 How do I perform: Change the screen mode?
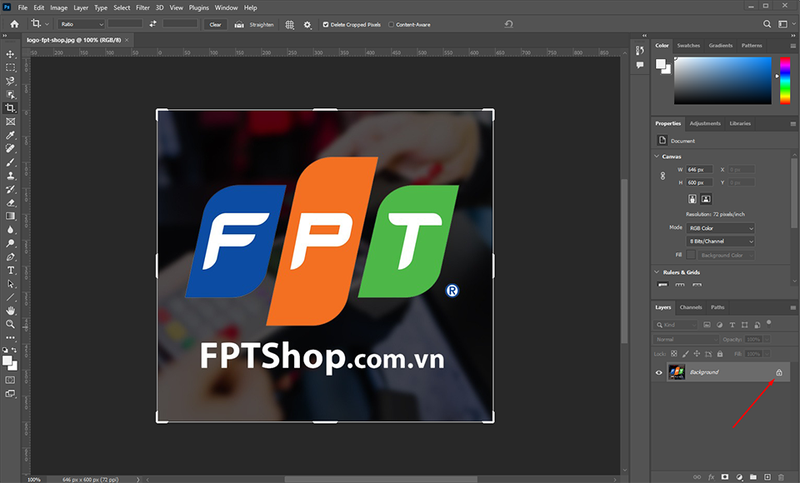[x=10, y=394]
